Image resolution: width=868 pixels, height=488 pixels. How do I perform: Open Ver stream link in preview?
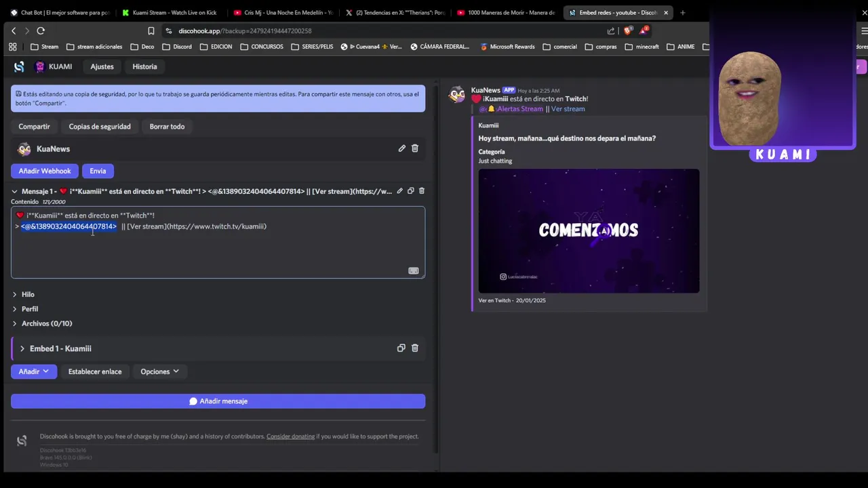[568, 109]
